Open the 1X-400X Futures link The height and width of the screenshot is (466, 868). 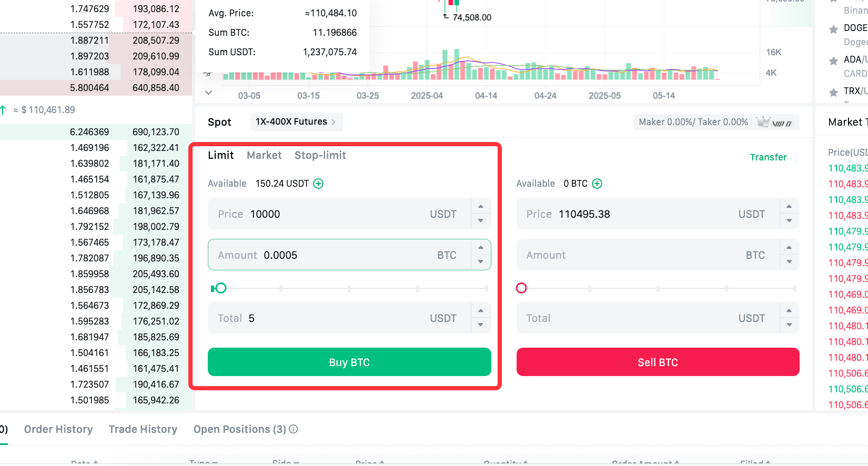point(296,121)
